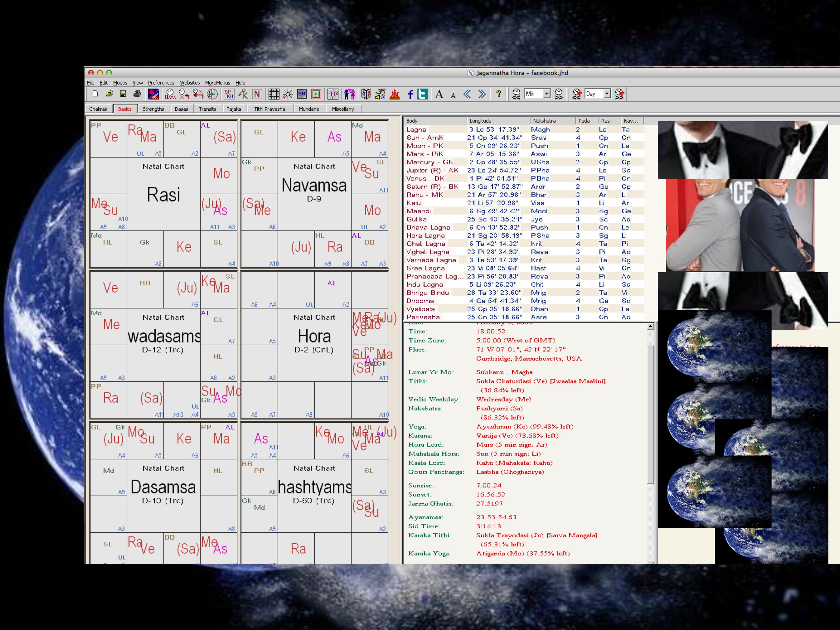Switch to the Dasas tab

181,109
